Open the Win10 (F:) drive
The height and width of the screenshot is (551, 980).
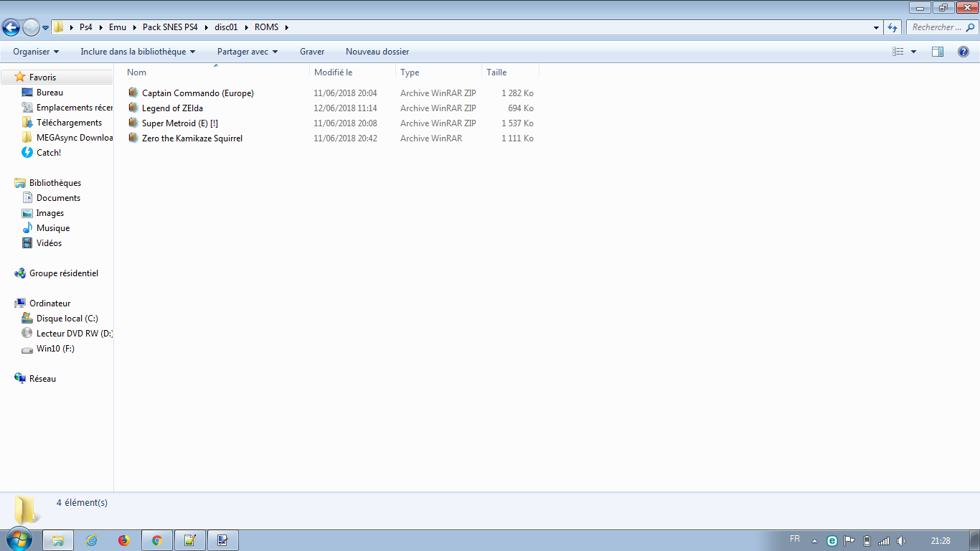[x=55, y=349]
